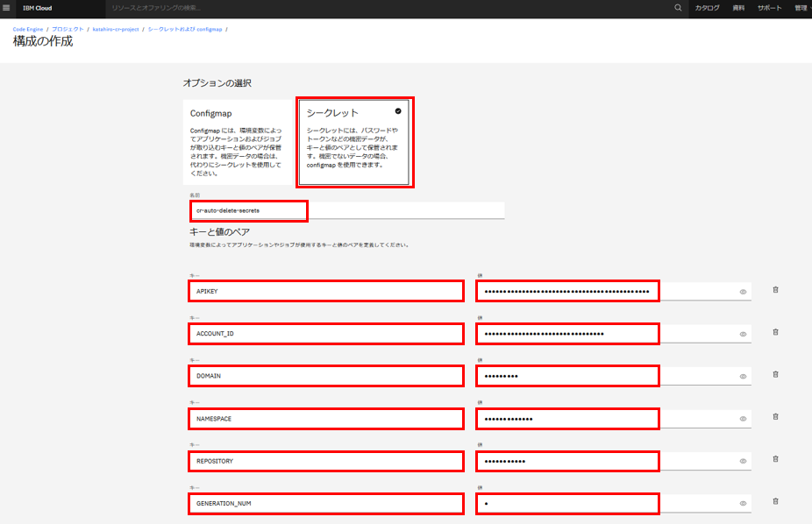The width and height of the screenshot is (812, 524).
Task: Show the APIKEY value with eye icon
Action: point(743,292)
